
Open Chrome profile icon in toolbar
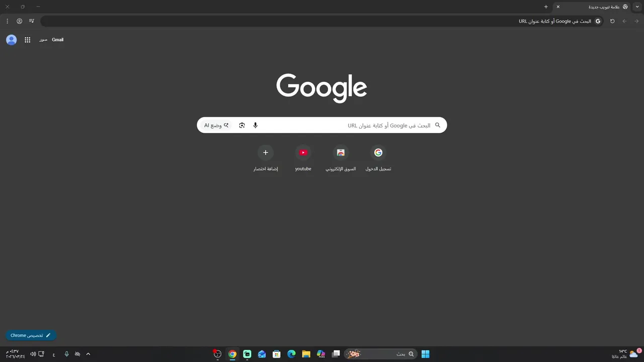coord(19,21)
